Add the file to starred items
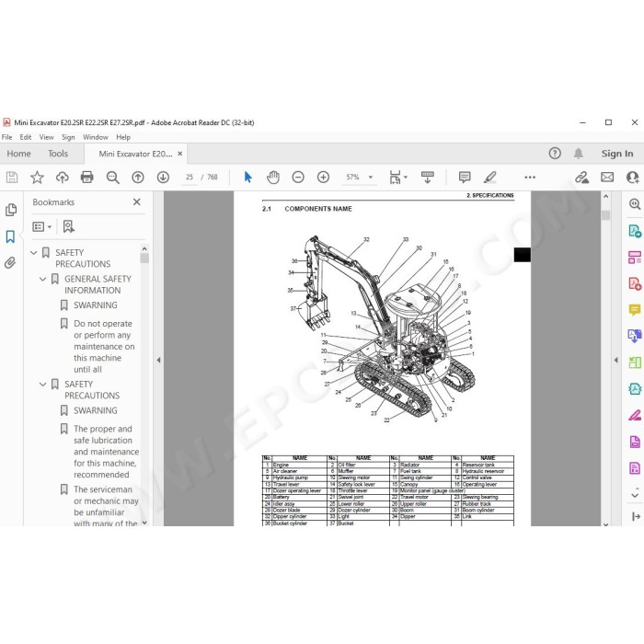The height and width of the screenshot is (644, 644). coord(37,178)
